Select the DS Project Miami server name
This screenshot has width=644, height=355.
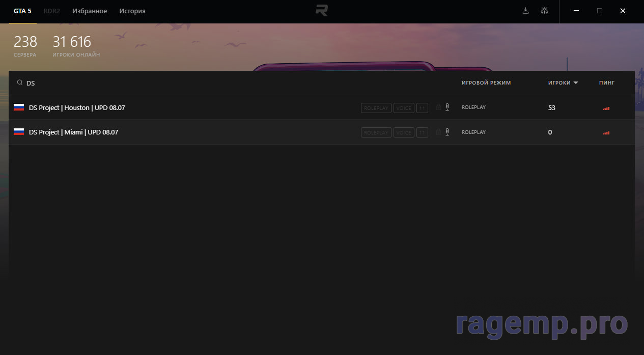[73, 132]
